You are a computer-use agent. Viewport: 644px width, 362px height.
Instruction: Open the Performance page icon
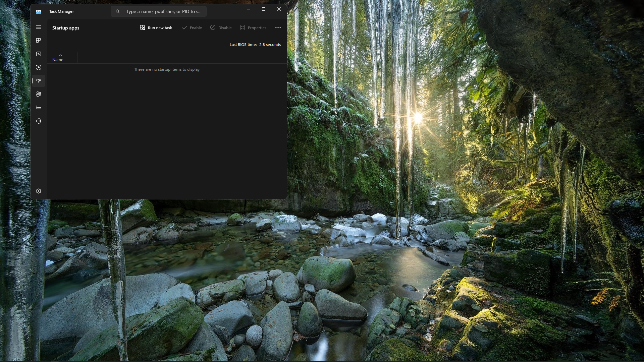pyautogui.click(x=39, y=54)
